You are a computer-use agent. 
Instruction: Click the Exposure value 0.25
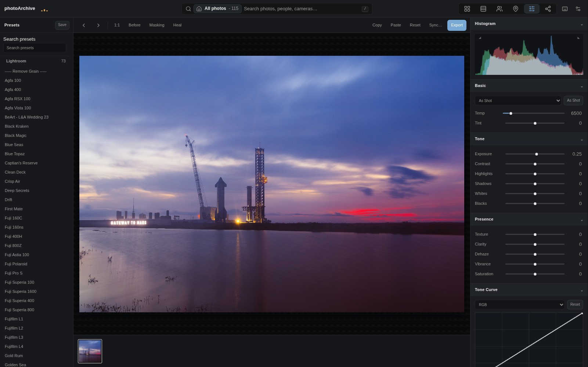[x=577, y=154]
